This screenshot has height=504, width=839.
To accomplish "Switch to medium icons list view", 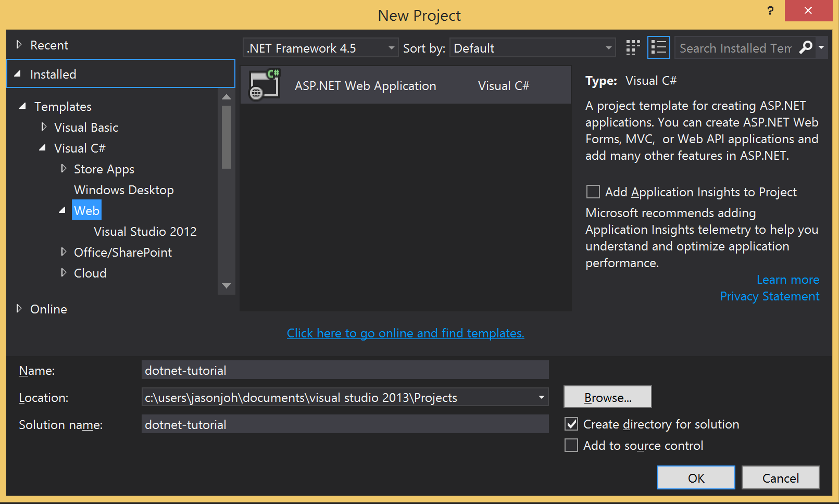I will (x=659, y=48).
